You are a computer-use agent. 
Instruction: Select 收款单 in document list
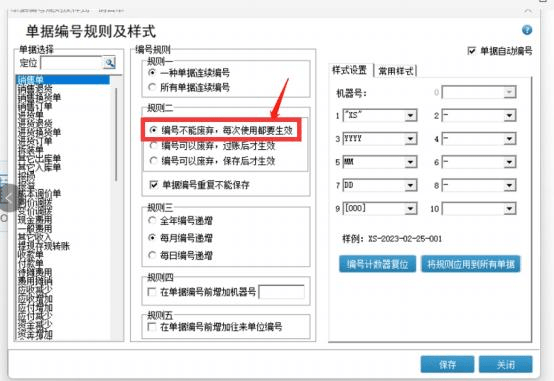[31, 254]
